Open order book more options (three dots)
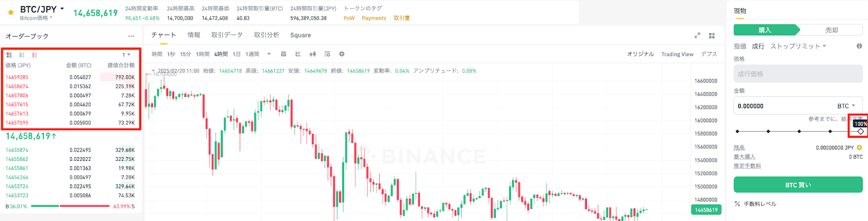Screen dimensions: 868x221 click(x=131, y=36)
